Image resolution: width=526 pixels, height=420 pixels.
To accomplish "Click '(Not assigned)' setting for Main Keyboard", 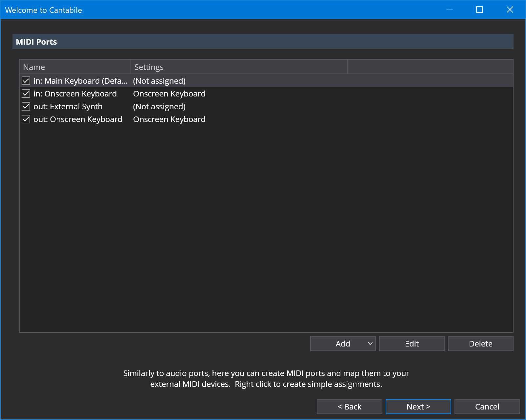I will point(159,81).
